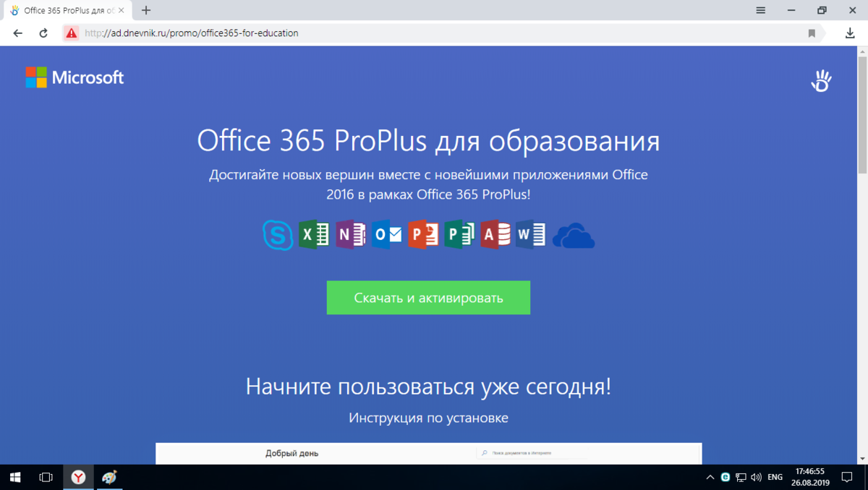Click the address bar URL field
Viewport: 868px width, 490px height.
click(217, 33)
